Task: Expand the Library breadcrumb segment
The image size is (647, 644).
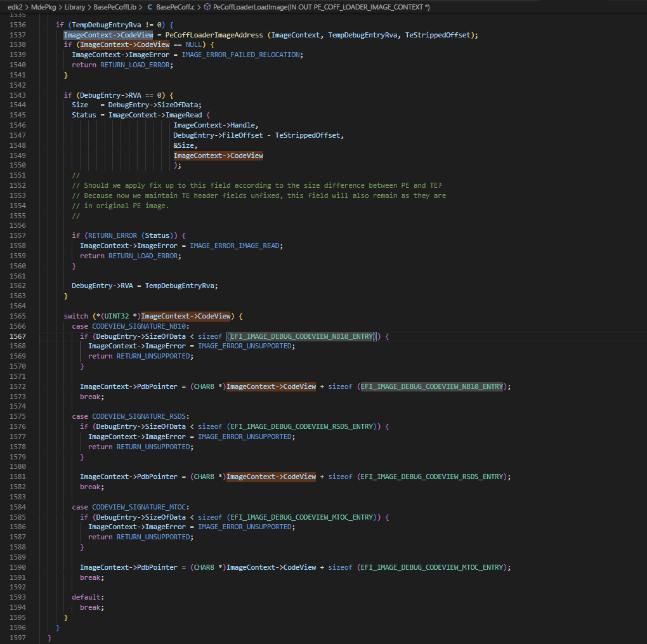Action: click(x=74, y=6)
